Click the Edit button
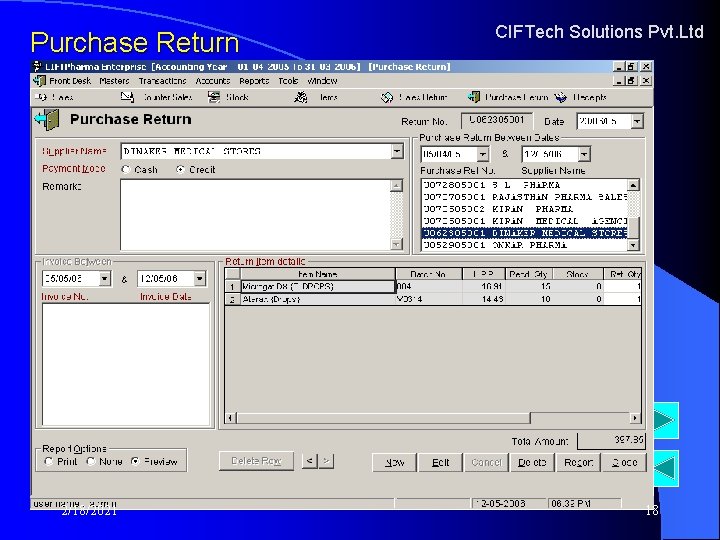The width and height of the screenshot is (720, 540). (x=440, y=462)
